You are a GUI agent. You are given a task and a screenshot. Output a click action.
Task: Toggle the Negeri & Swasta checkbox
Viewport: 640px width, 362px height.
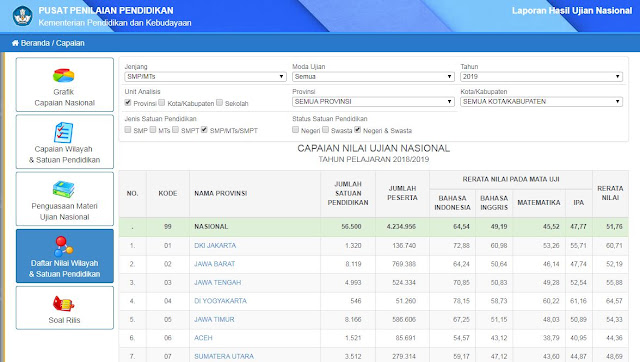[x=358, y=129]
